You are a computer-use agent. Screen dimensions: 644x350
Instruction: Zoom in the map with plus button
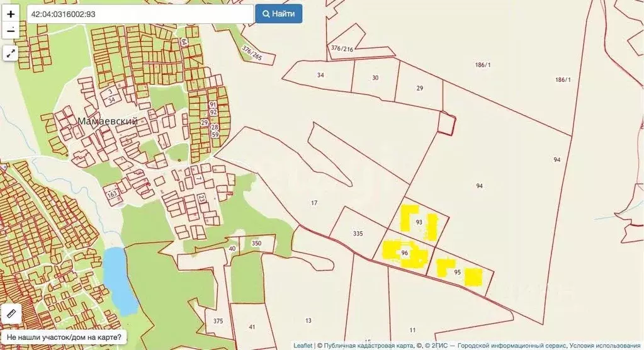pyautogui.click(x=11, y=13)
